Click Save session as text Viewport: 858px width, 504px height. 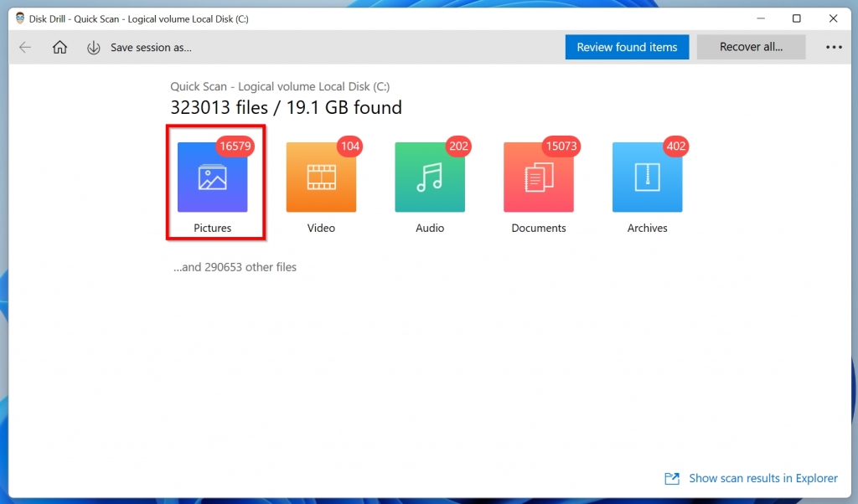151,48
